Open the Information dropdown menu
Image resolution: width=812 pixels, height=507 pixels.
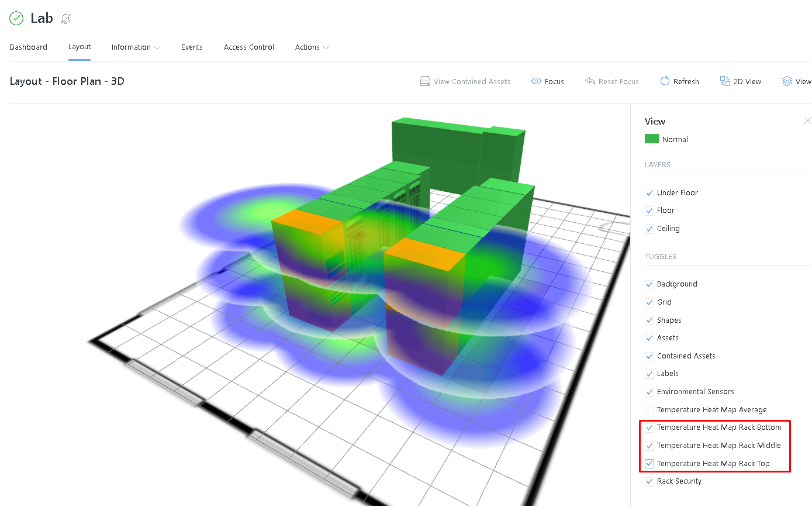click(135, 47)
